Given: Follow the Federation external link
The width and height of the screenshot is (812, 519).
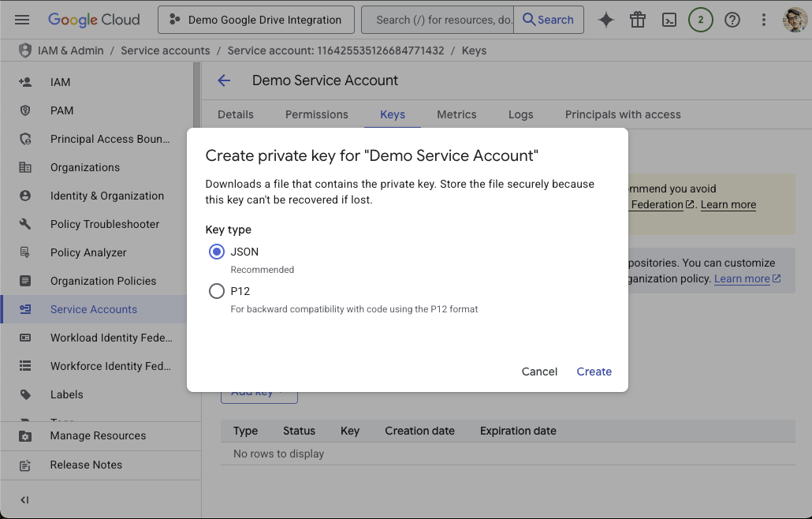Looking at the screenshot, I should [662, 204].
